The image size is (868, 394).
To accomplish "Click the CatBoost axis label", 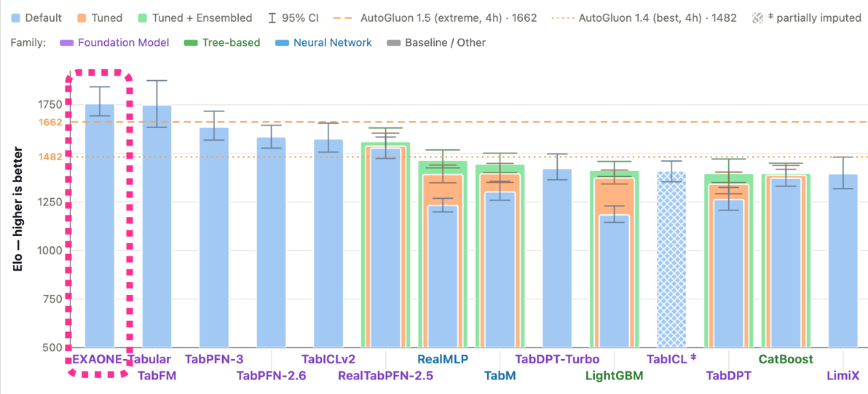I will pyautogui.click(x=786, y=358).
